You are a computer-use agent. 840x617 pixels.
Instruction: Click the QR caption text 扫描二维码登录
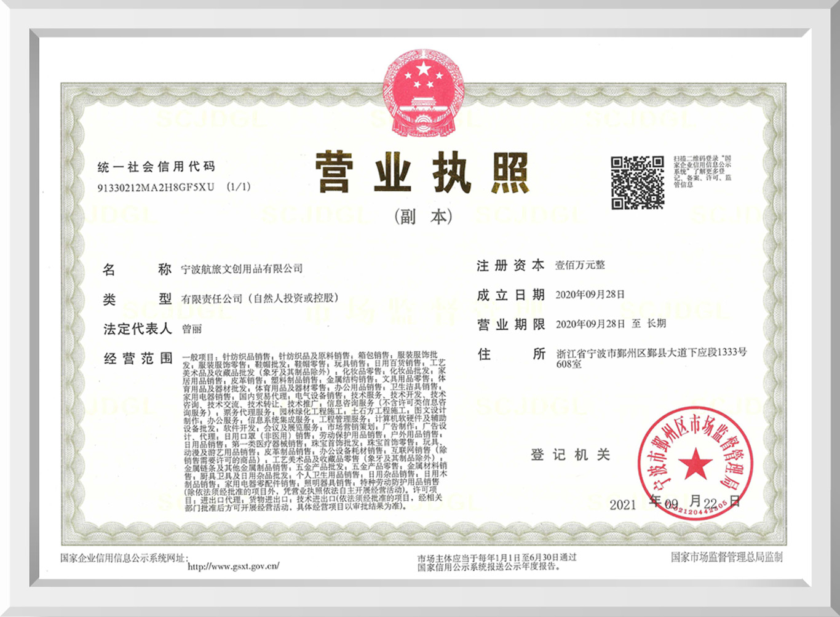(702, 172)
